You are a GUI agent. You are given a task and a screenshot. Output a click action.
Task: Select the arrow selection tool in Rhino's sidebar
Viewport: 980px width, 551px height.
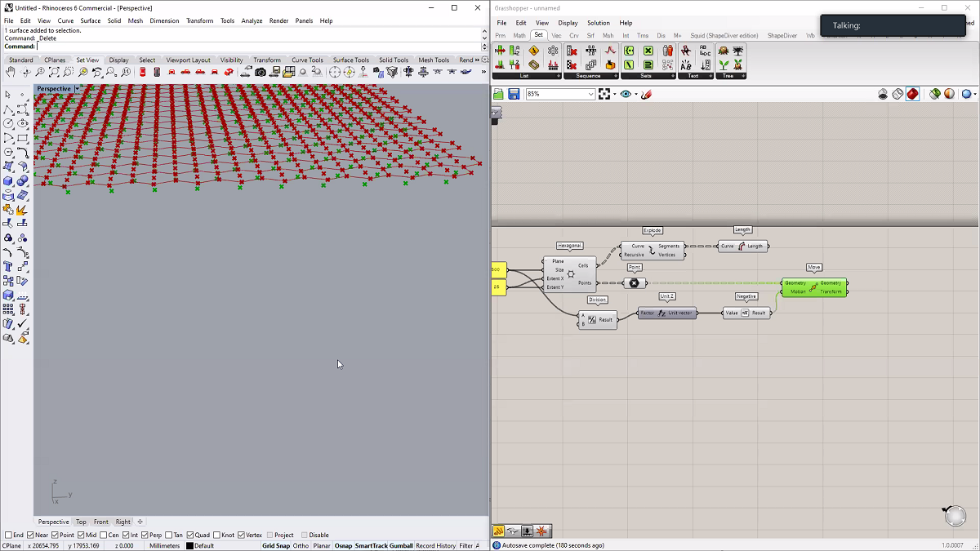[x=10, y=95]
